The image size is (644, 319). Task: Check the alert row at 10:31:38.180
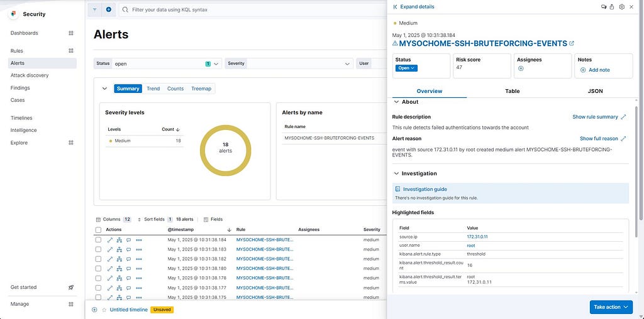98,269
